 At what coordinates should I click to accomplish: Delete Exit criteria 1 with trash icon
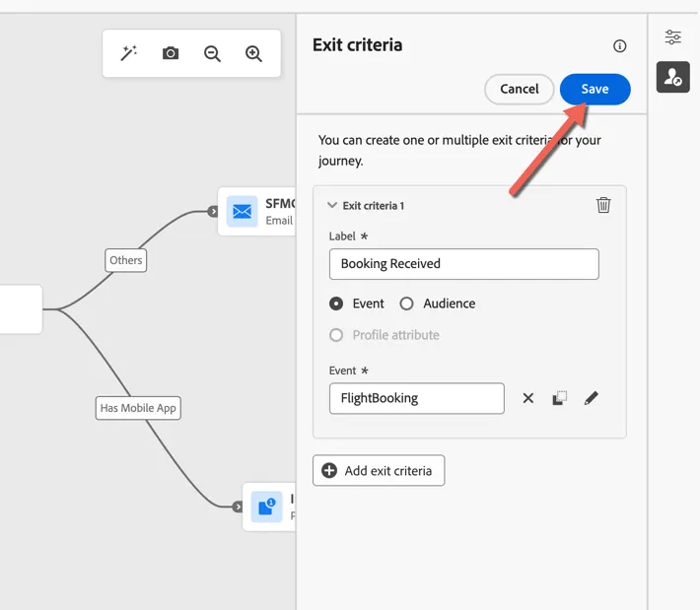coord(603,205)
